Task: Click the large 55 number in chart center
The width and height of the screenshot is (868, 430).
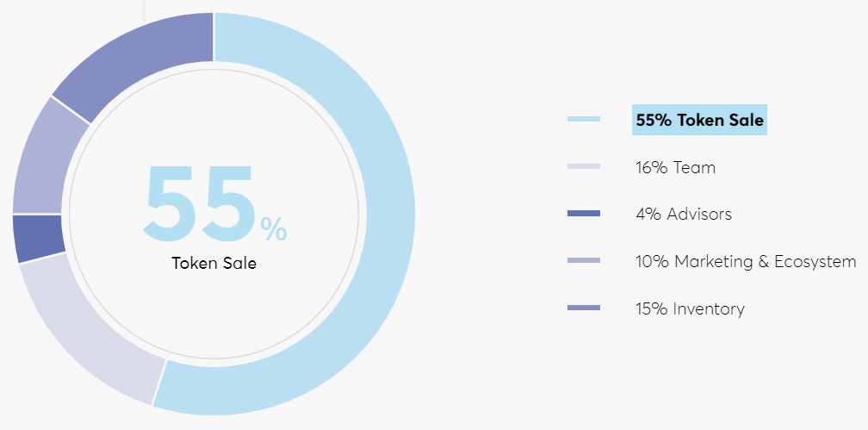Action: (201, 204)
